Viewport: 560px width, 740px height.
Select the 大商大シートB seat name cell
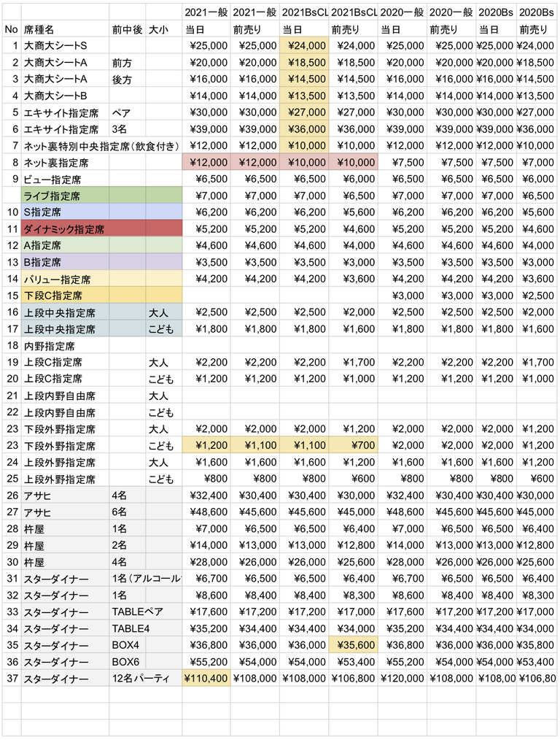click(x=66, y=96)
